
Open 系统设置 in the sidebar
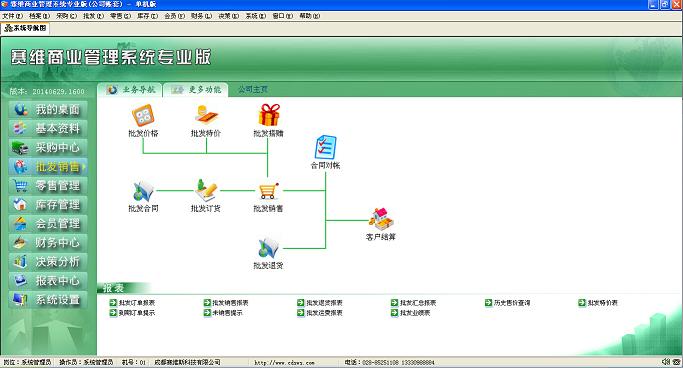48,300
